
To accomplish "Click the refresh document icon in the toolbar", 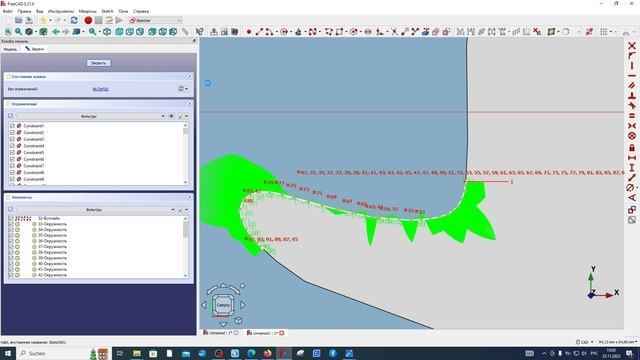I will click(x=74, y=20).
